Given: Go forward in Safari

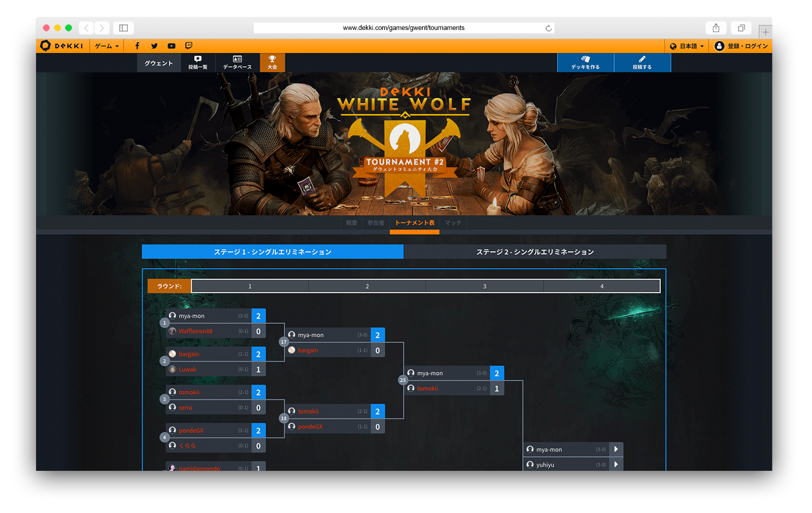Looking at the screenshot, I should [102, 28].
